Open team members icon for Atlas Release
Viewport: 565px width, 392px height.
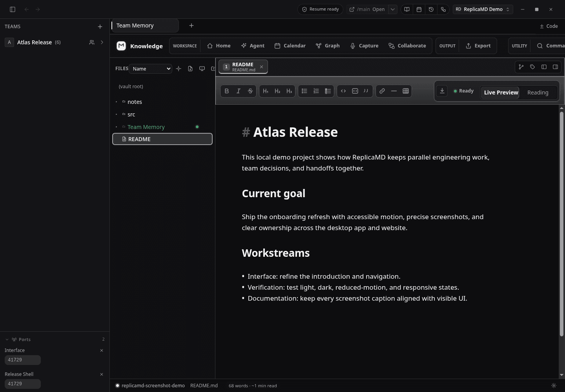click(x=92, y=42)
